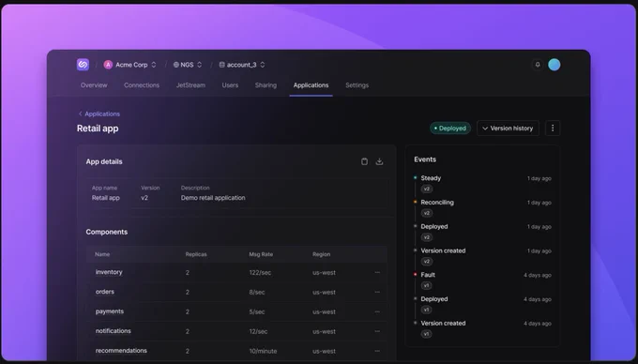This screenshot has width=638, height=364.
Task: Click the Reconciling event entry
Action: 437,202
